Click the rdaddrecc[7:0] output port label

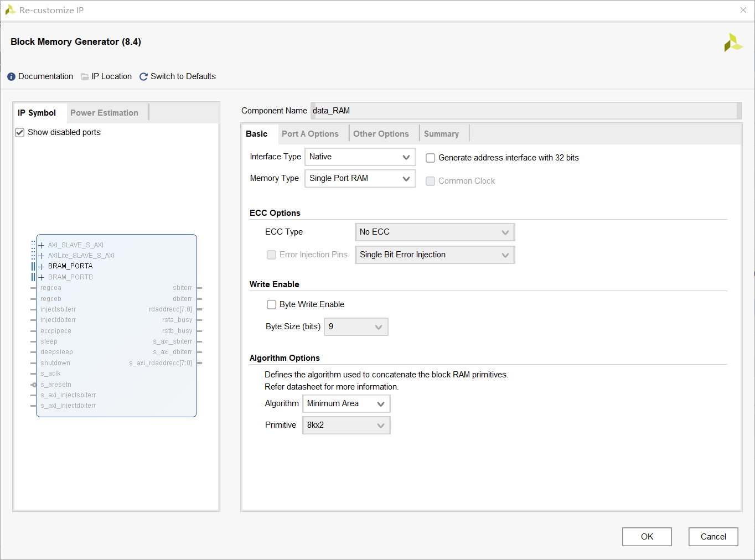pyautogui.click(x=170, y=309)
